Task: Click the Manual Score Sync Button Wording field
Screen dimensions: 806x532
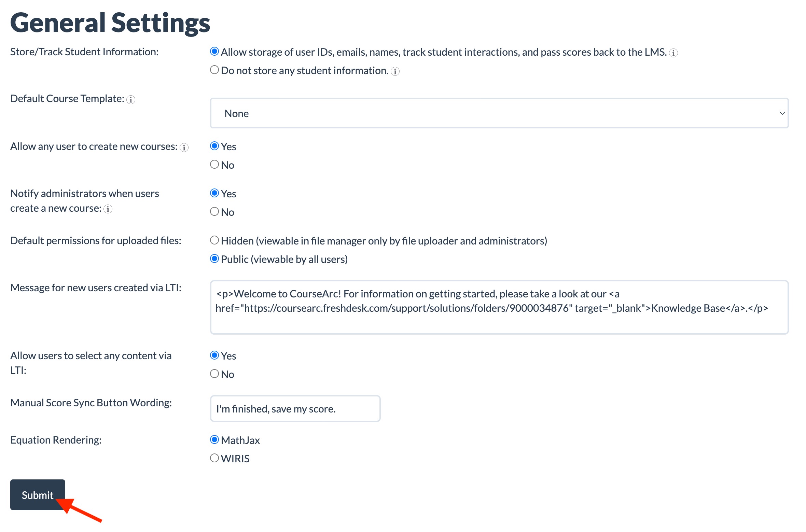Action: tap(295, 409)
